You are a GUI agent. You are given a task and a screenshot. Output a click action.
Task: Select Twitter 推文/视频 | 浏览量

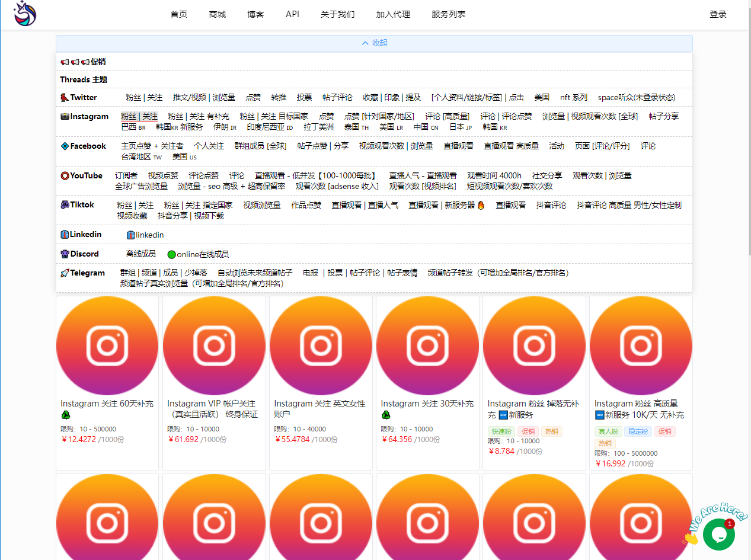204,97
